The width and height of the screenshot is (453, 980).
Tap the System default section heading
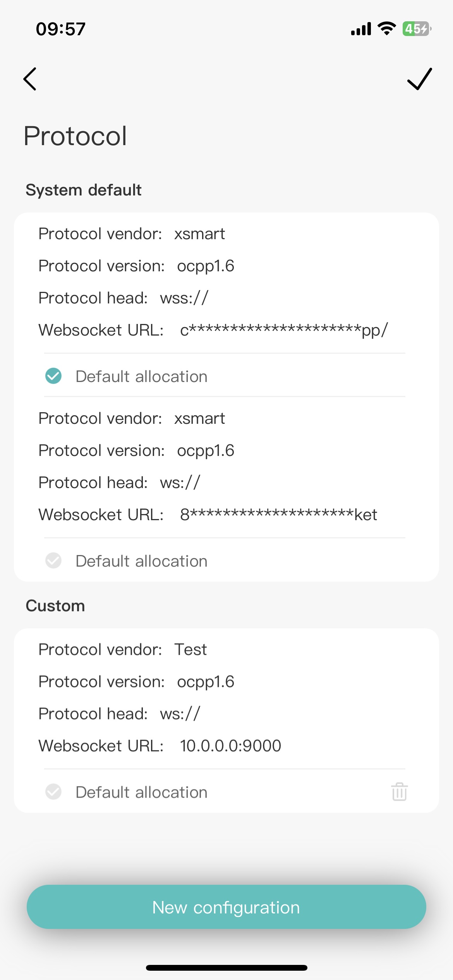[x=83, y=190]
